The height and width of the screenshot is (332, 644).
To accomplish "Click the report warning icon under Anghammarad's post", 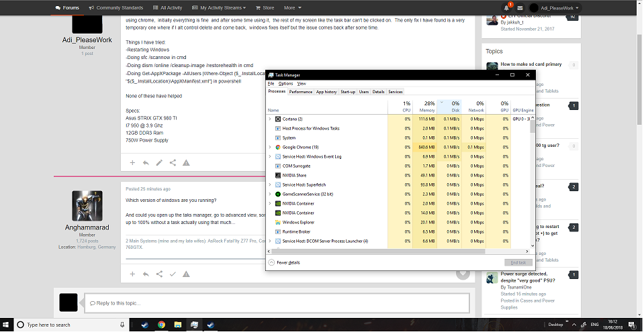I will 186,274.
